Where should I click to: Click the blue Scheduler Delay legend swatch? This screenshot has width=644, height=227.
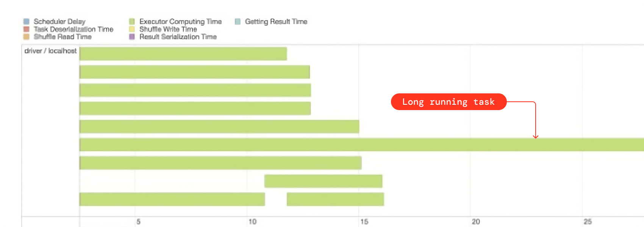pyautogui.click(x=26, y=22)
